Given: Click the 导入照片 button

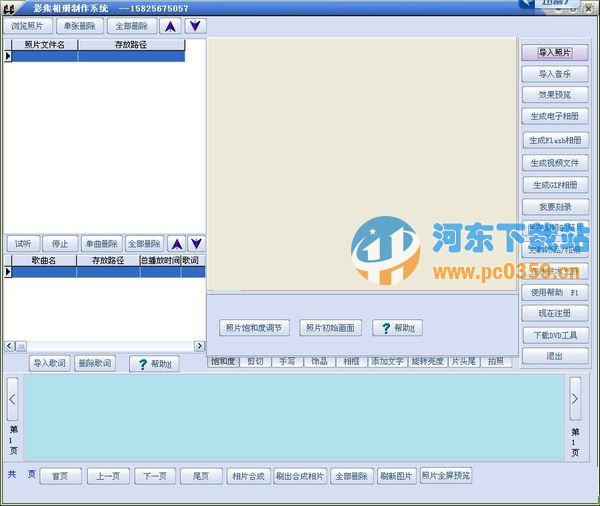Looking at the screenshot, I should (555, 52).
